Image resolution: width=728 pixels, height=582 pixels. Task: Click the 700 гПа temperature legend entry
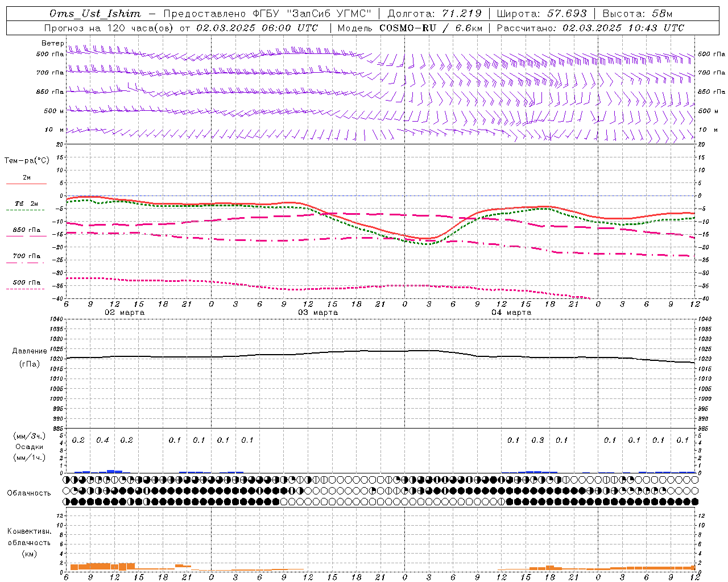(x=26, y=256)
